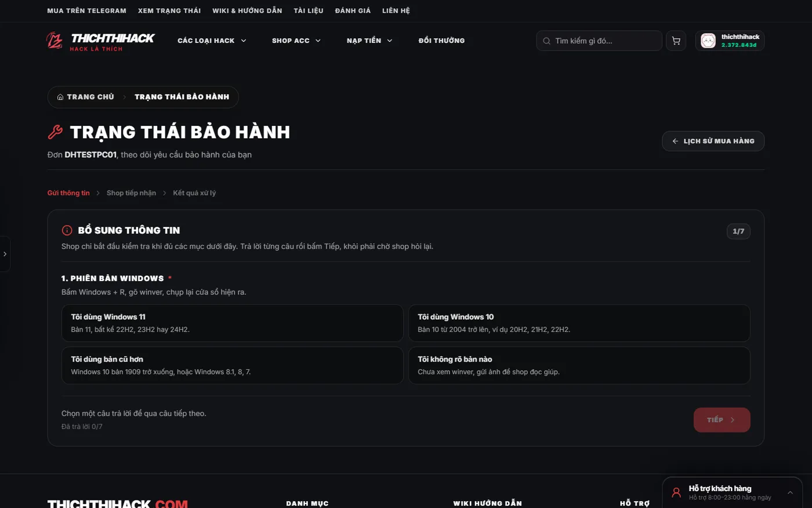Click Mua trên Telegram in top bar
The height and width of the screenshot is (508, 812).
click(x=86, y=10)
